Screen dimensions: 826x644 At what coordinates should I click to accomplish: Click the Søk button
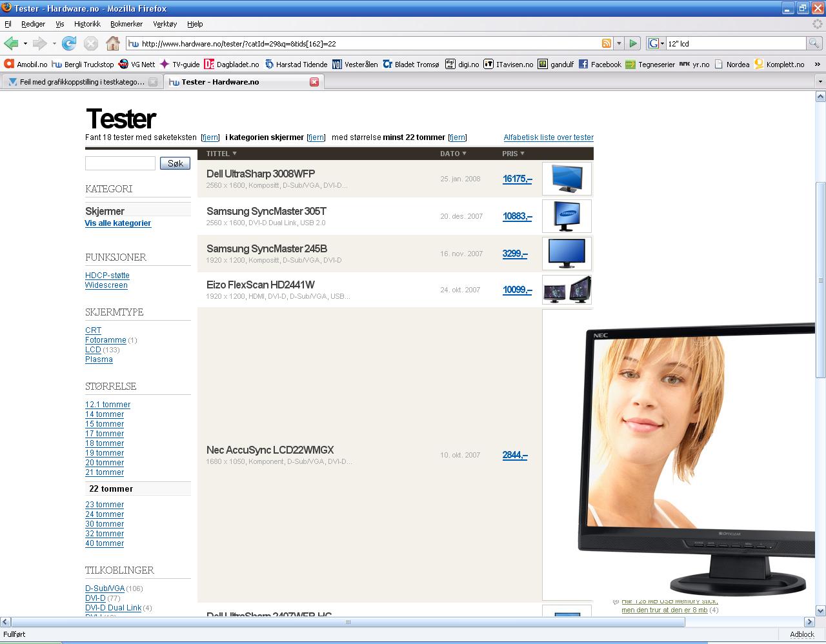coord(175,163)
